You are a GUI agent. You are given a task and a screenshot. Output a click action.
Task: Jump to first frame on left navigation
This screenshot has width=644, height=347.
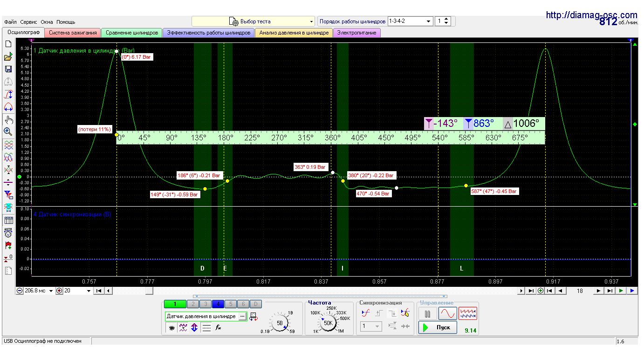(x=99, y=291)
